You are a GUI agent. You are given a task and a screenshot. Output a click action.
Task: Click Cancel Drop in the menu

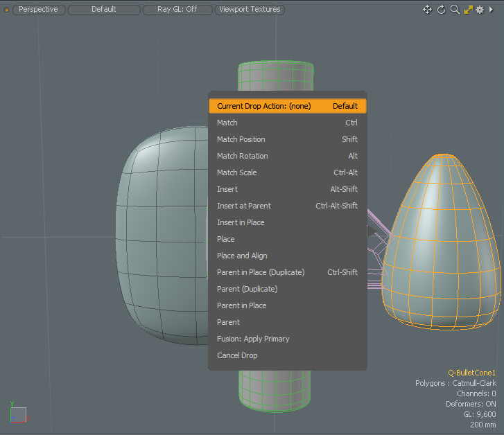[x=237, y=355]
